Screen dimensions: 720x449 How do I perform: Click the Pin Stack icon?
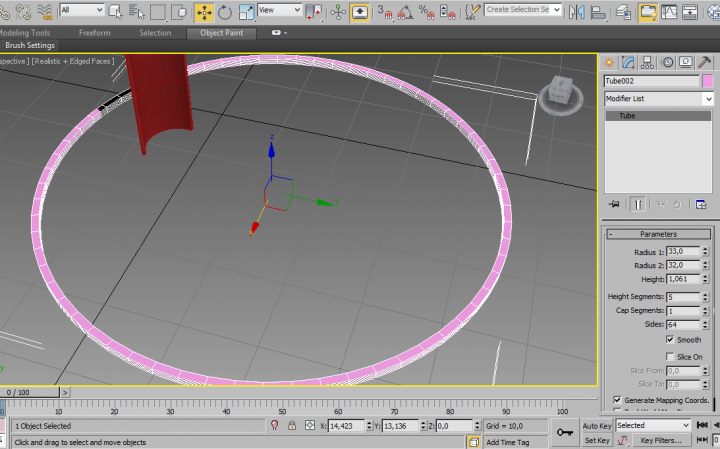point(613,204)
